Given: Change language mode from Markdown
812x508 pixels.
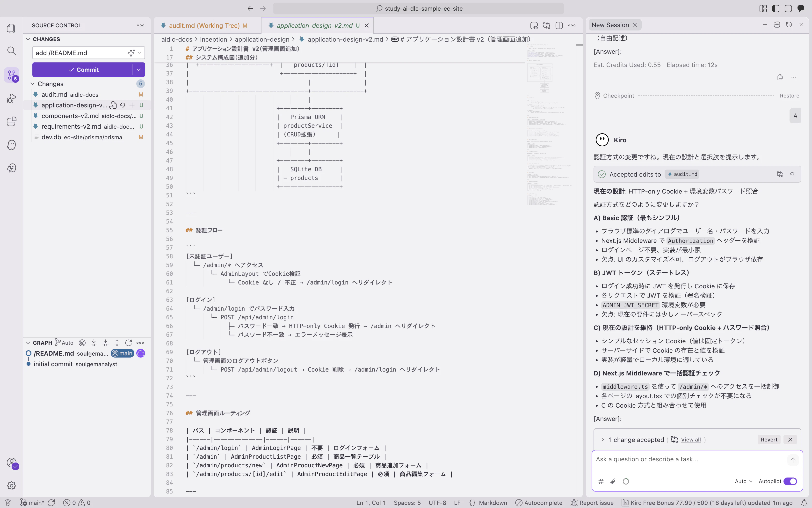Looking at the screenshot, I should (x=493, y=503).
